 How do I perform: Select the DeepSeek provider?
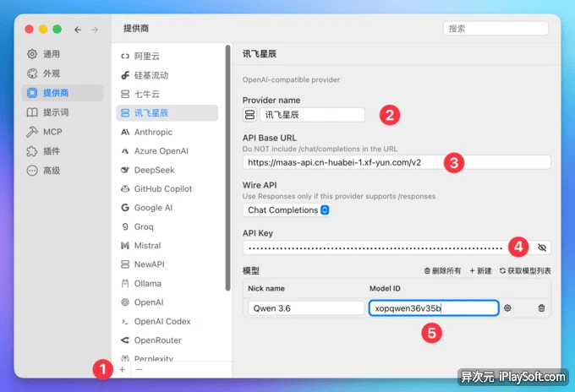167,170
